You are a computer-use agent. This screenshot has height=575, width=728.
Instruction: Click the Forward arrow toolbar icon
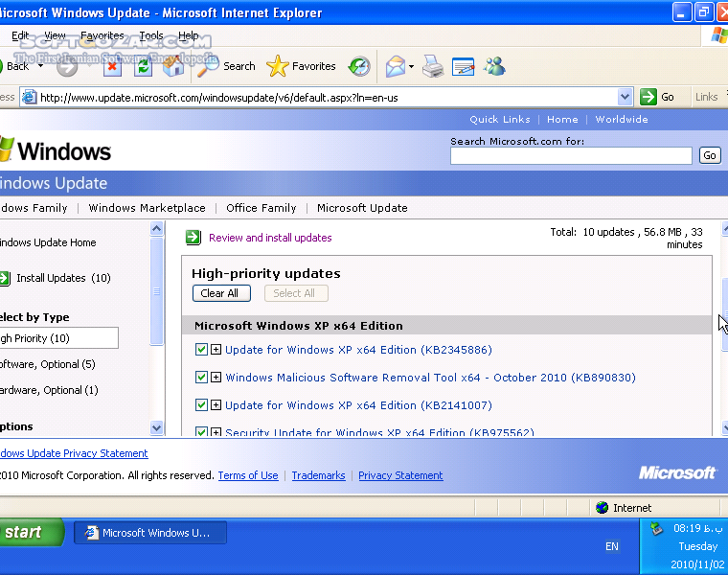[67, 67]
